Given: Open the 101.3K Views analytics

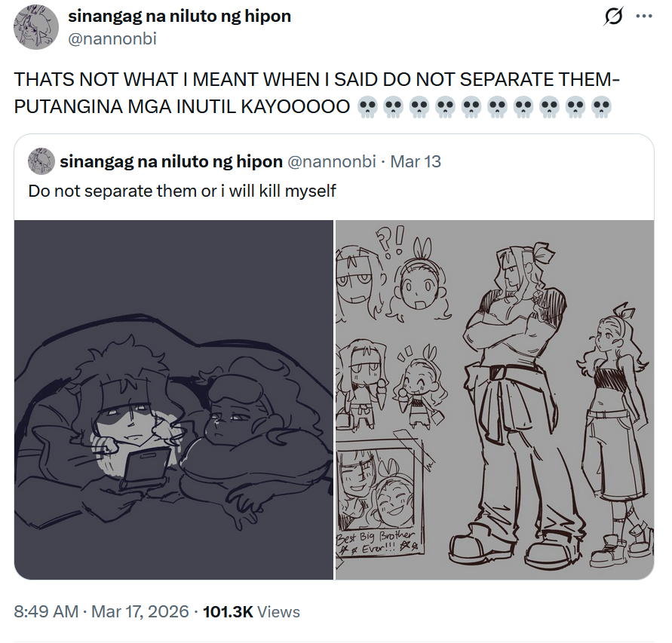Looking at the screenshot, I should [x=251, y=611].
